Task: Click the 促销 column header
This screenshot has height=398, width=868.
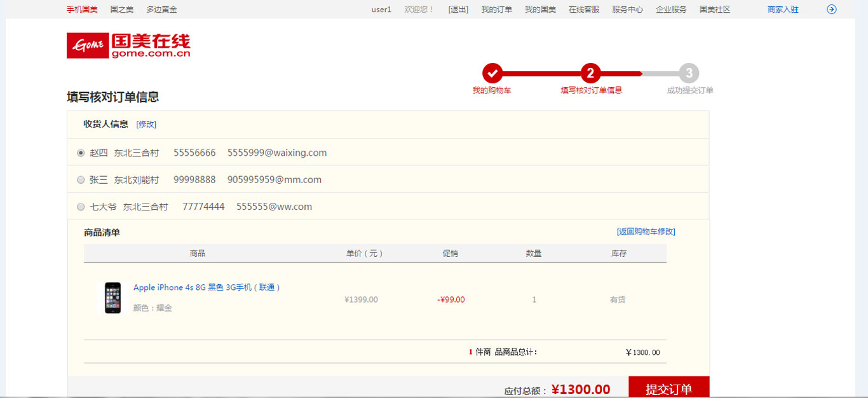Action: [x=450, y=253]
